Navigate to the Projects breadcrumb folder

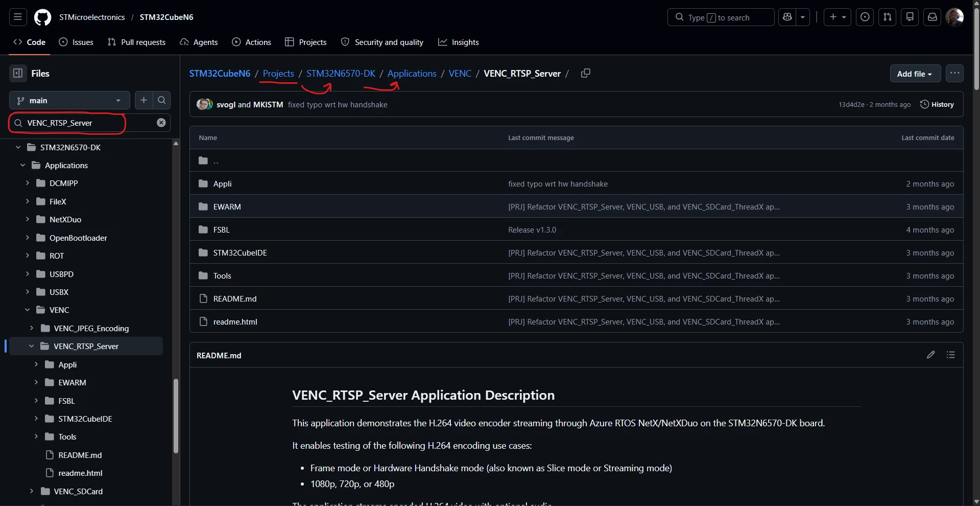(x=278, y=74)
